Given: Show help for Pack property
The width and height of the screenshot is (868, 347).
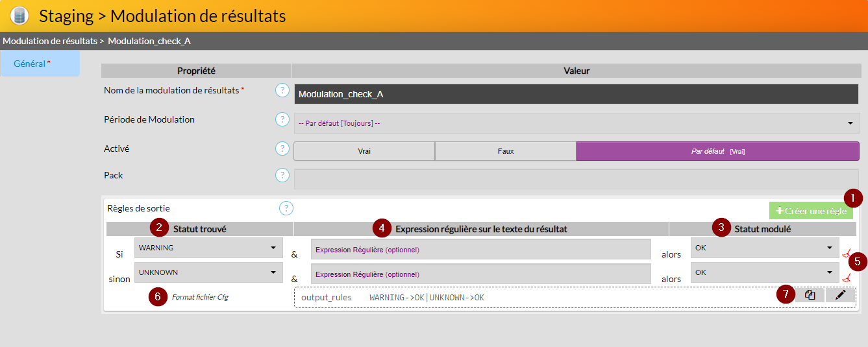Looking at the screenshot, I should [282, 175].
